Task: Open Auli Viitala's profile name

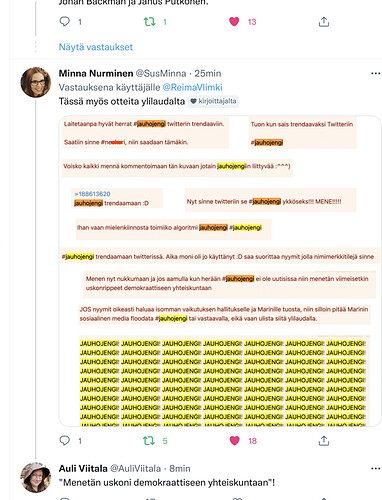Action: point(83,468)
